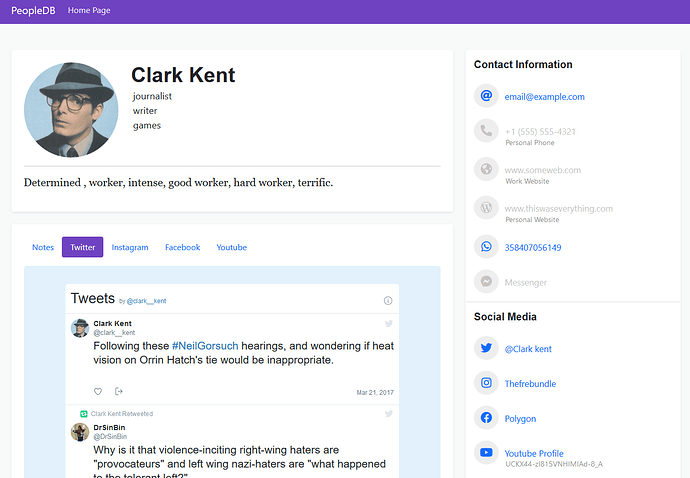Click the @clark__kent handle in Tweets header
Image resolution: width=690 pixels, height=478 pixels.
tap(147, 301)
